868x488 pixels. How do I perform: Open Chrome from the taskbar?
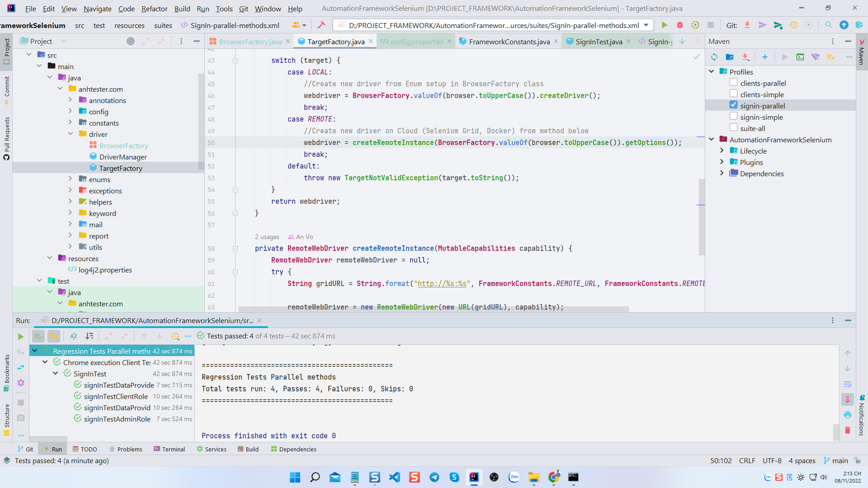click(x=554, y=477)
